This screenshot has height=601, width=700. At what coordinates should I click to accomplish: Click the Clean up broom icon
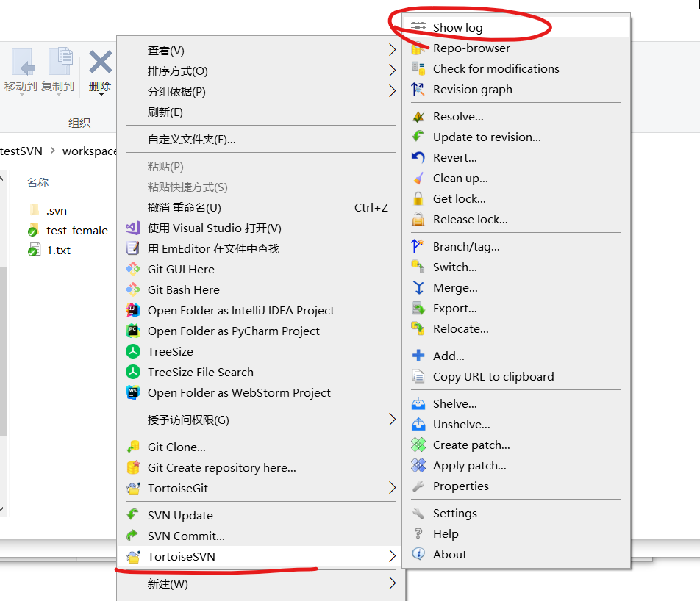tap(418, 178)
